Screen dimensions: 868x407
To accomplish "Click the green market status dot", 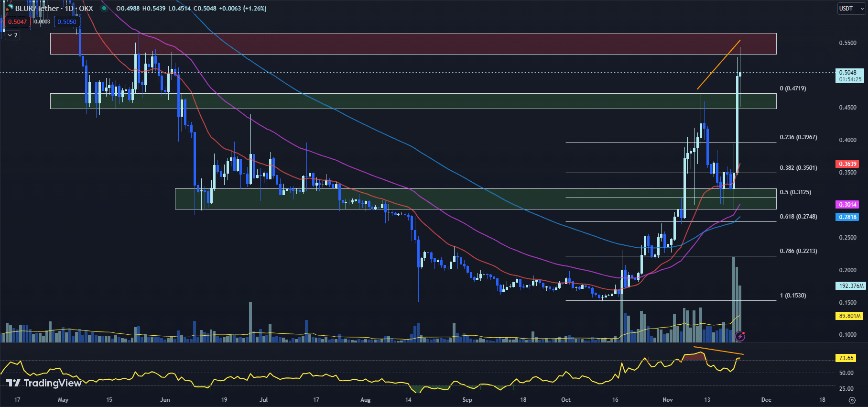I will click(x=104, y=9).
